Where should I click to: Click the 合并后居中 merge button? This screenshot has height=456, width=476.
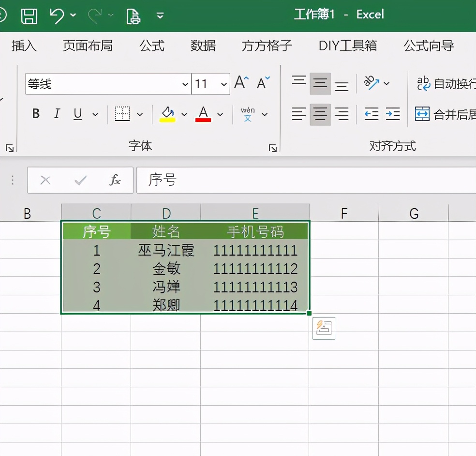[446, 114]
